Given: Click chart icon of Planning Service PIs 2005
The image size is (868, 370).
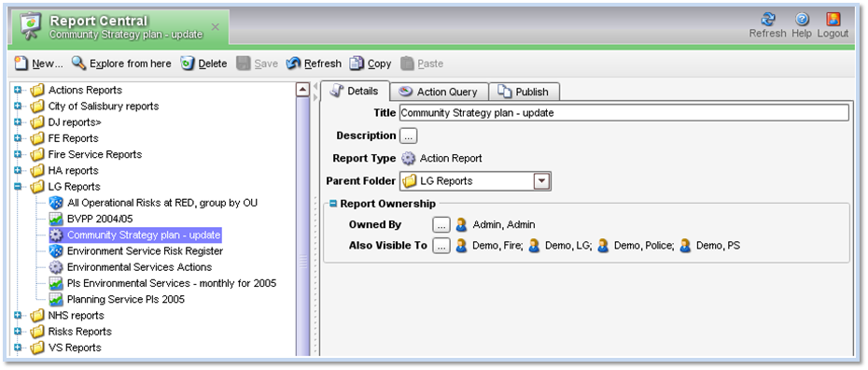Looking at the screenshot, I should pos(56,299).
